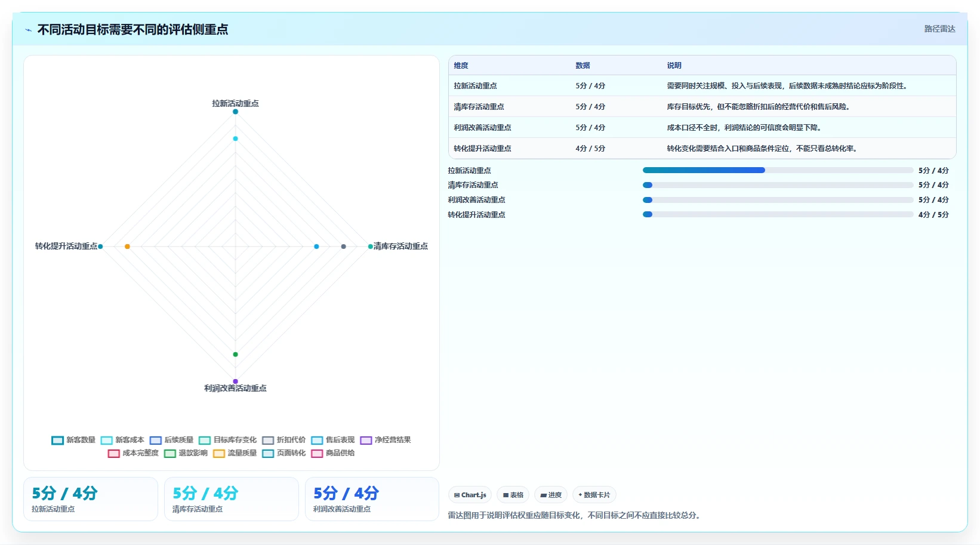Toggle the 新客成本 legend series
Image resolution: width=980 pixels, height=545 pixels.
pyautogui.click(x=122, y=440)
